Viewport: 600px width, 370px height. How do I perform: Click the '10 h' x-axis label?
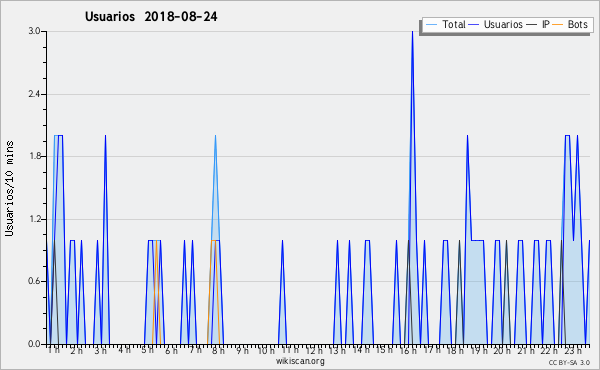pos(266,350)
